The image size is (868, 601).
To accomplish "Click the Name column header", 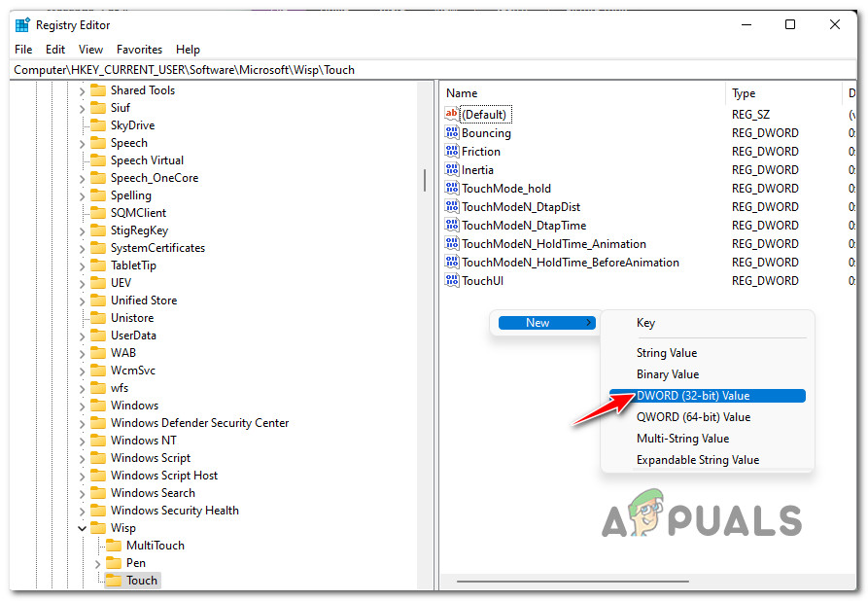I will click(x=583, y=93).
